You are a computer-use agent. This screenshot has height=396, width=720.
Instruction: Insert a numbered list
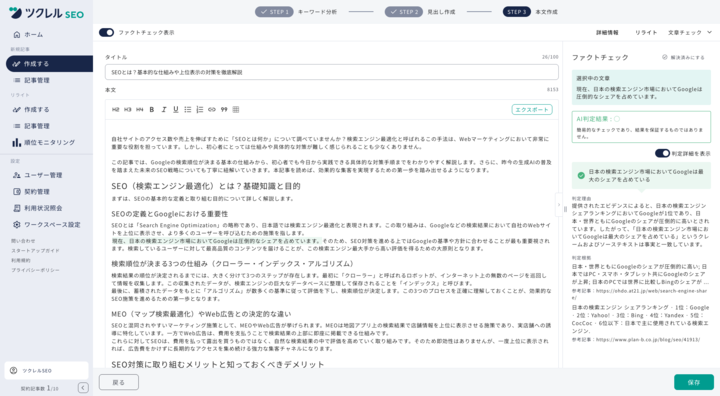[x=200, y=109]
